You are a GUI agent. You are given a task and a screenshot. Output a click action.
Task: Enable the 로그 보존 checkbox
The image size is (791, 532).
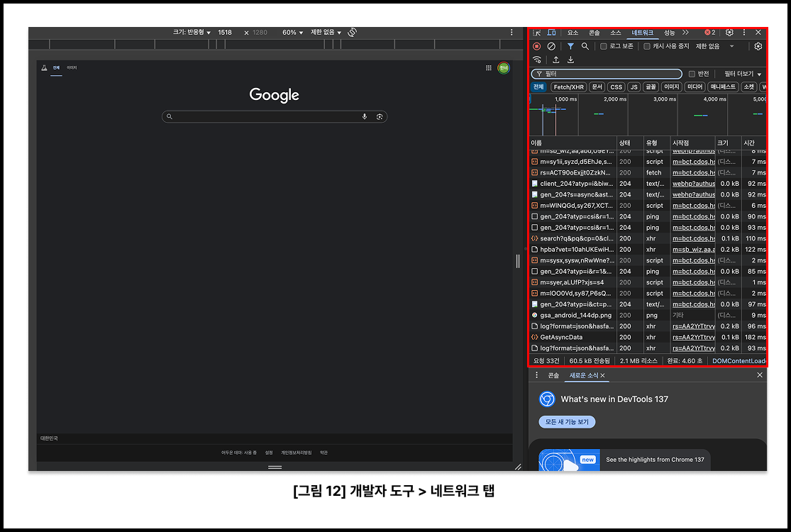[x=603, y=46]
